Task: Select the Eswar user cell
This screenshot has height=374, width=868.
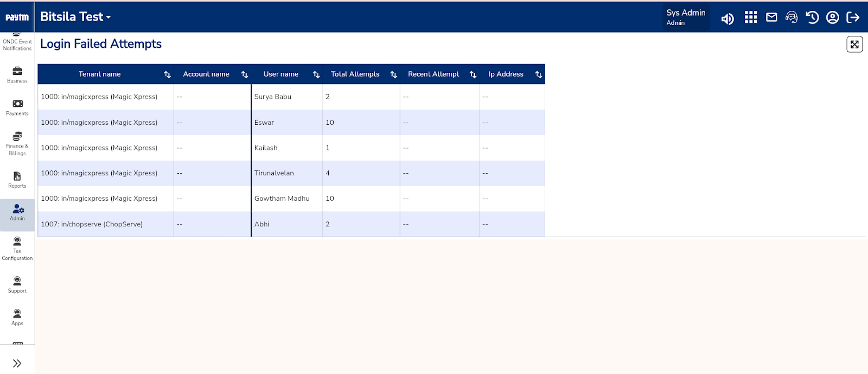Action: [287, 122]
